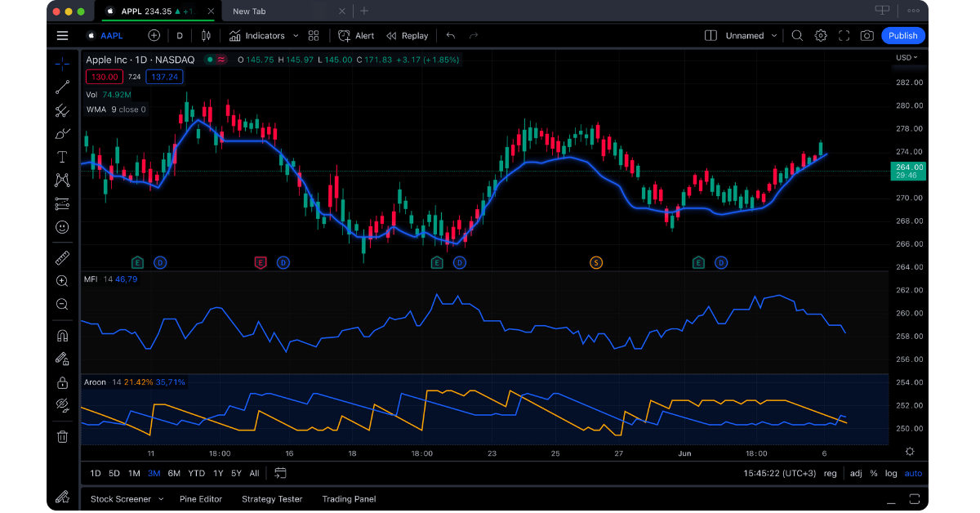Click the Indicators button
Screen dimensions: 980x513
click(x=256, y=36)
